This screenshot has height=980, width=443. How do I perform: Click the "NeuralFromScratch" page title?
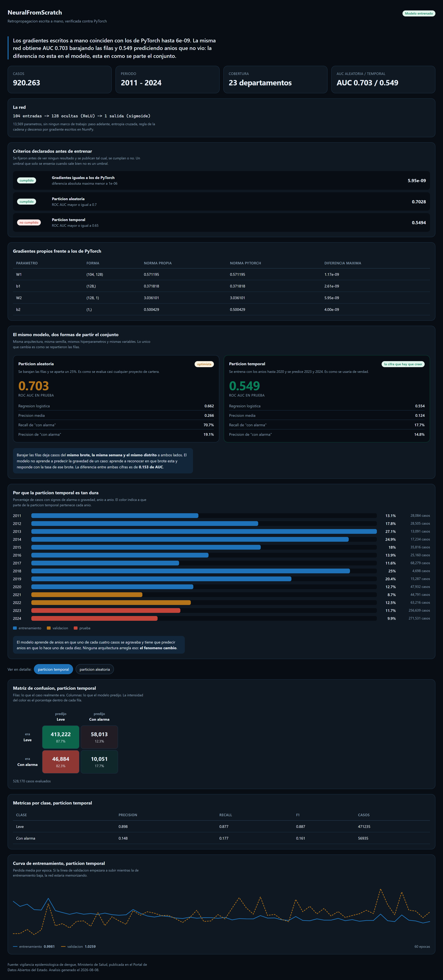pos(35,12)
